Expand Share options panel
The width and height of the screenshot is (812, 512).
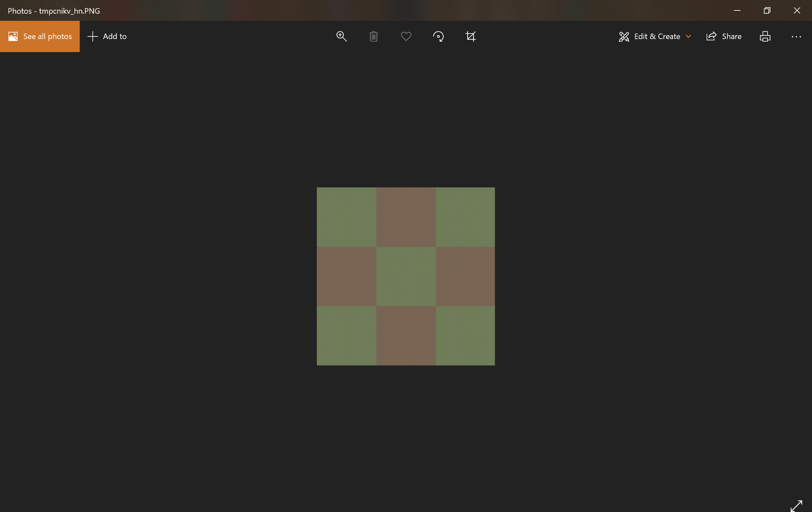tap(723, 36)
